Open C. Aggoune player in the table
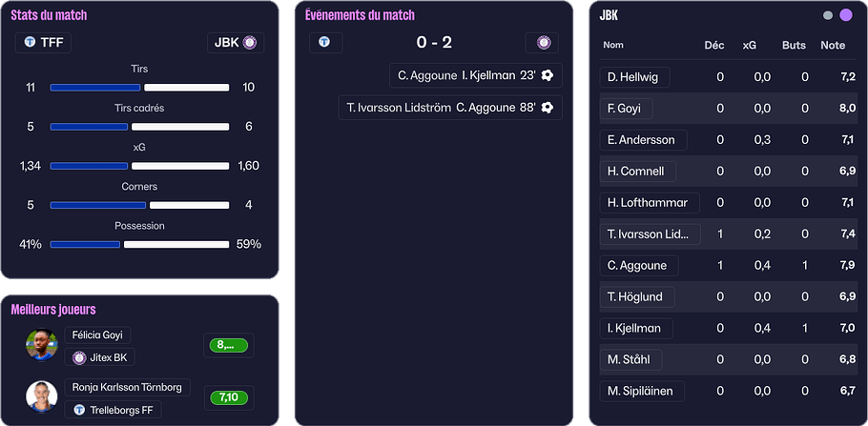 point(638,265)
